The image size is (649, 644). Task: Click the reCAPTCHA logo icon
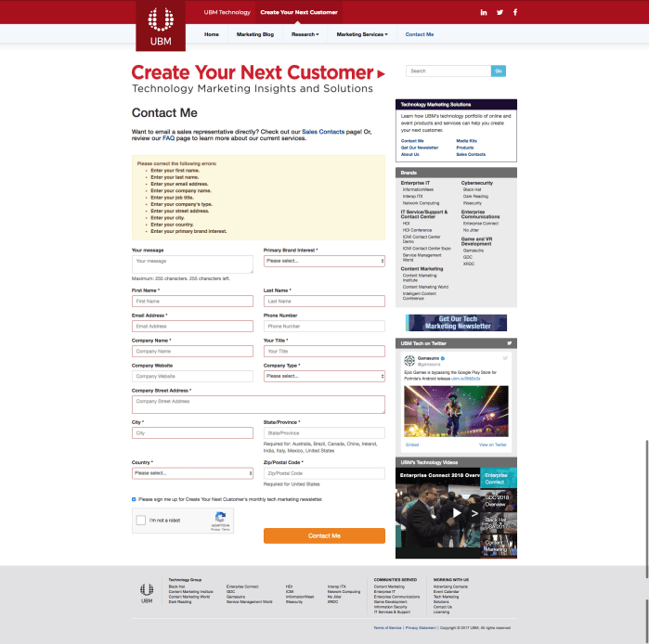pos(220,518)
